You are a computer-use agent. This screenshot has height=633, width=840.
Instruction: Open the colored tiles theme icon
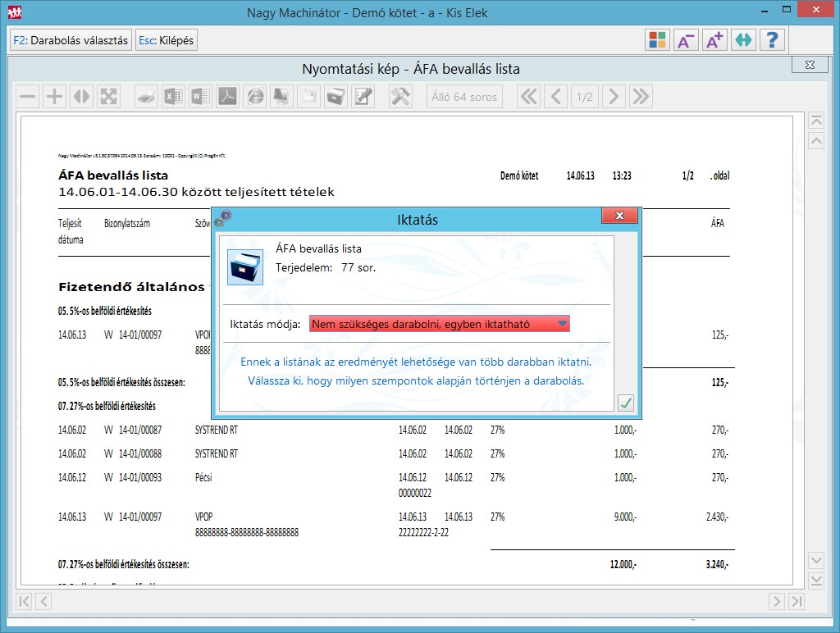[656, 40]
